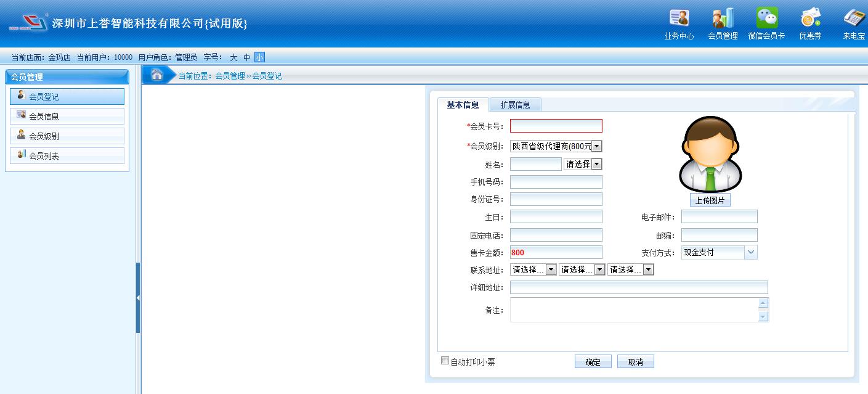Open the 请选择 dropdown next to name field
The height and width of the screenshot is (394, 868).
coord(596,164)
